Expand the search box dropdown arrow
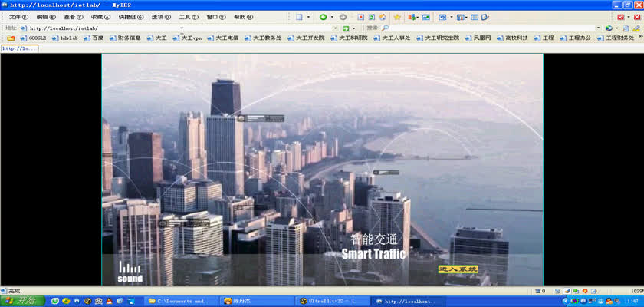Viewport: 644px width, 307px height. click(598, 28)
